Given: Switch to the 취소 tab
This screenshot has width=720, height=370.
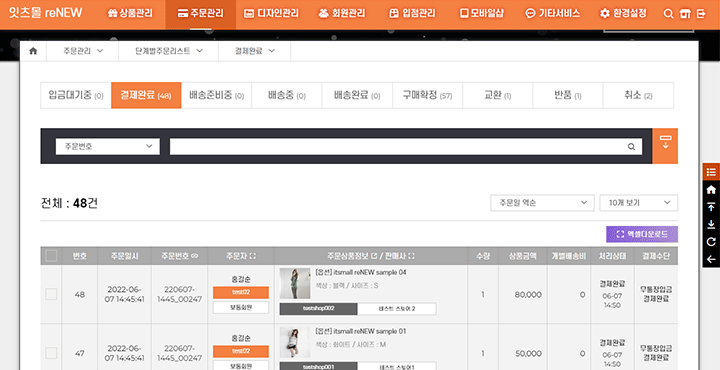Looking at the screenshot, I should click(x=638, y=95).
